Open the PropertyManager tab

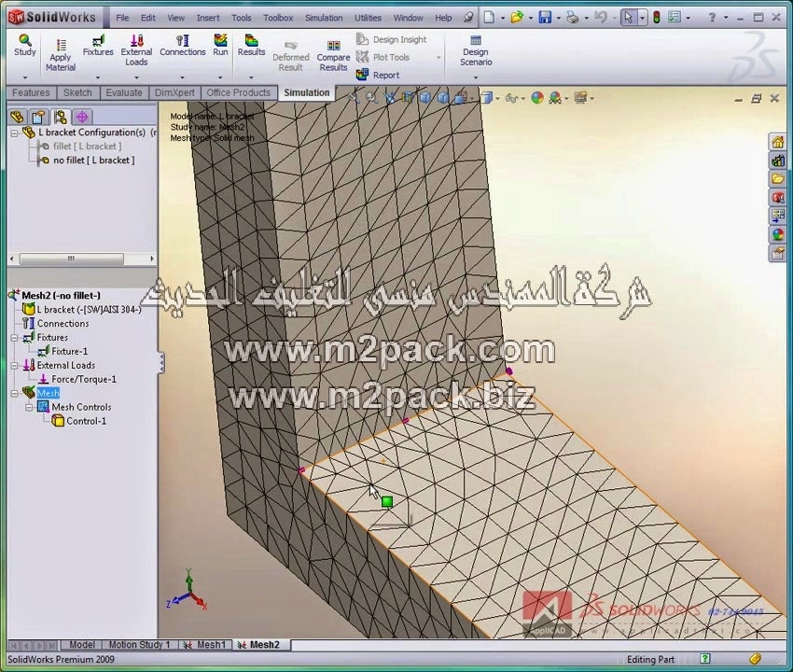point(38,117)
